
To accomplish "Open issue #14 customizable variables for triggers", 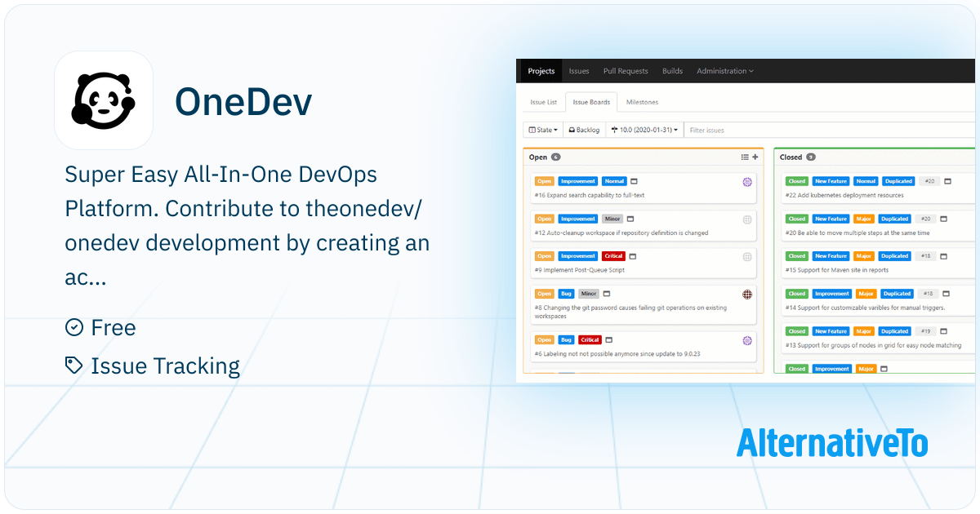I will [866, 308].
